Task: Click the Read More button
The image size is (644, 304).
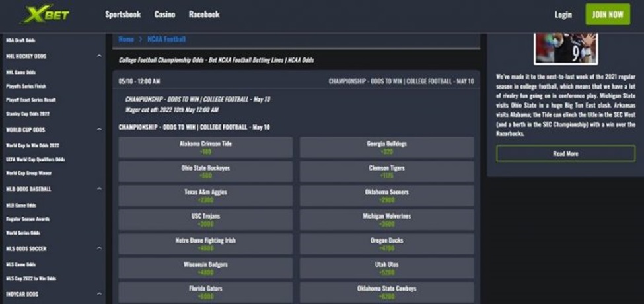Action: [x=565, y=153]
